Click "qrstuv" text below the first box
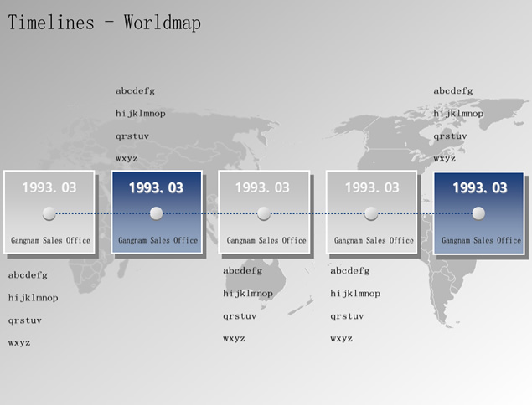 (25, 320)
